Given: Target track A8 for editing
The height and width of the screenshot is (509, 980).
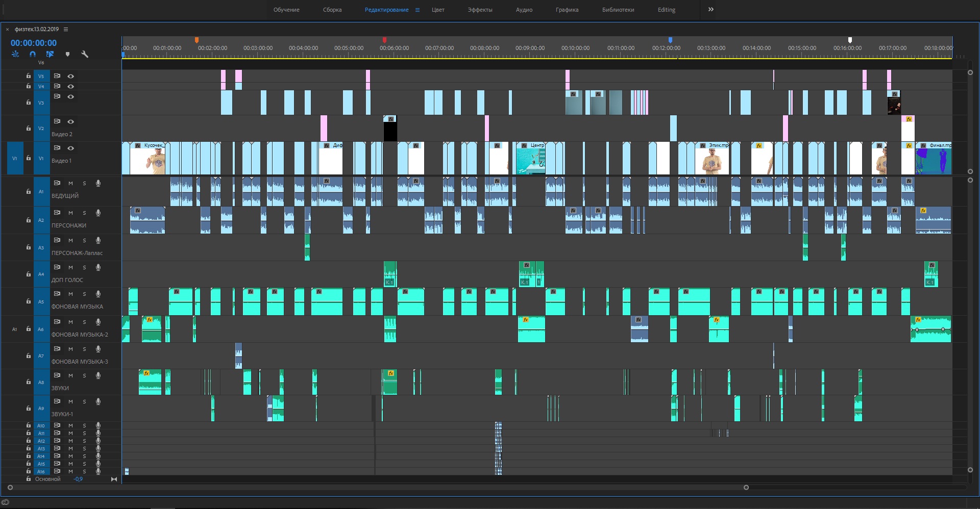Looking at the screenshot, I should [41, 382].
